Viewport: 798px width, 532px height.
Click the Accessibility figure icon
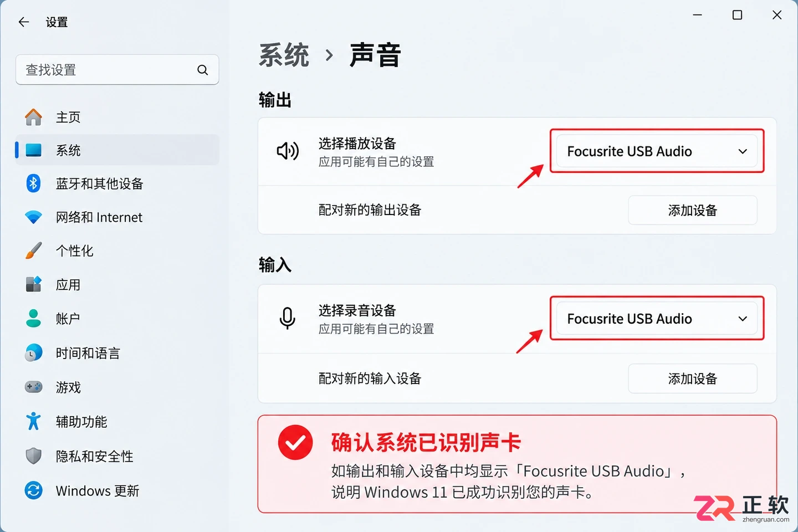pos(33,421)
